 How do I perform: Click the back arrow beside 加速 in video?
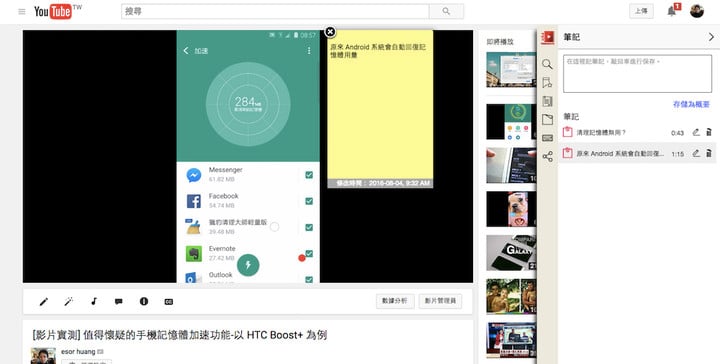(186, 50)
